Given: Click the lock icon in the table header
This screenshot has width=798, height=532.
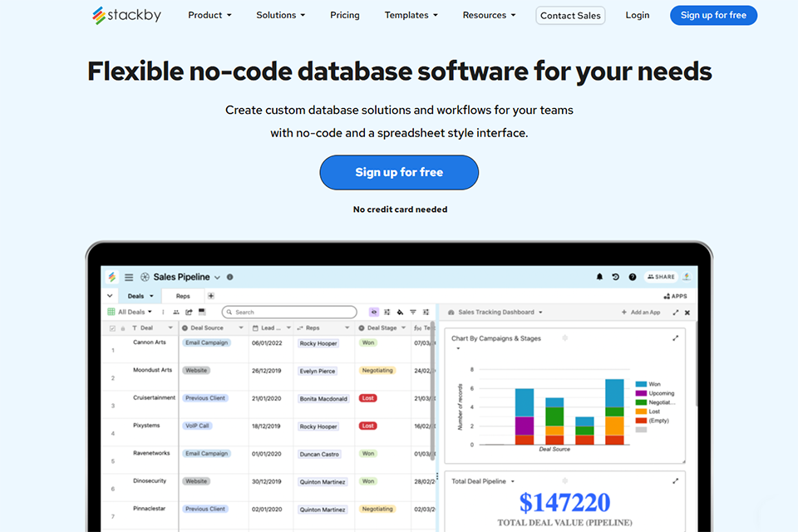Looking at the screenshot, I should tap(123, 328).
